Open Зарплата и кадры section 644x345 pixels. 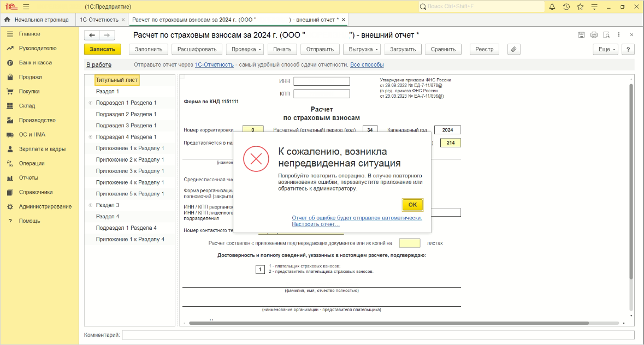(x=39, y=149)
